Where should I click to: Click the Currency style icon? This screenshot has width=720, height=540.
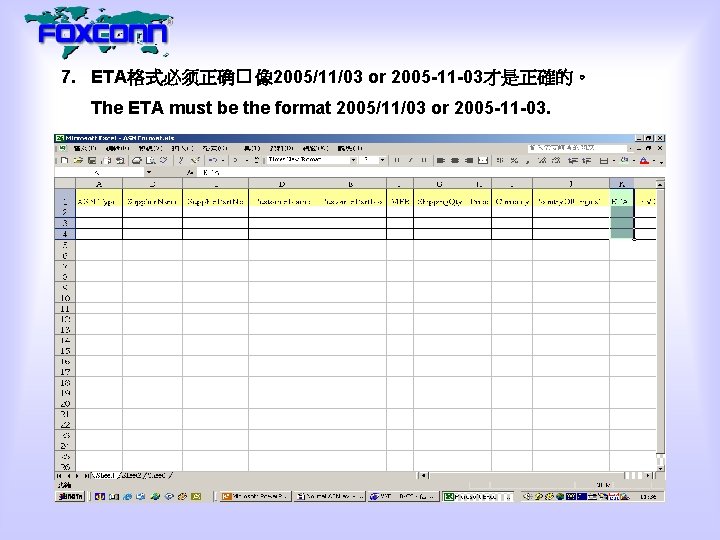pos(501,160)
